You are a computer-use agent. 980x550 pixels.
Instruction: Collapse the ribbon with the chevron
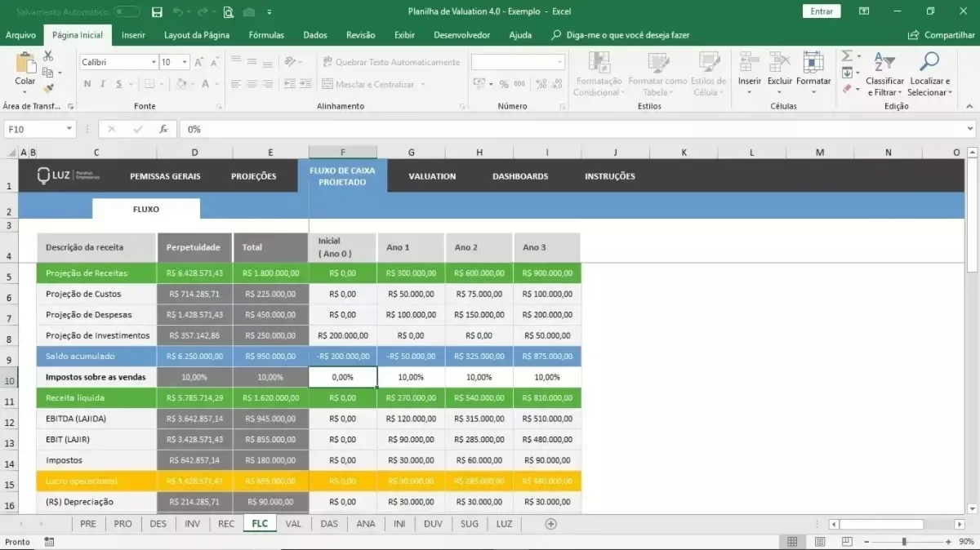tap(970, 106)
